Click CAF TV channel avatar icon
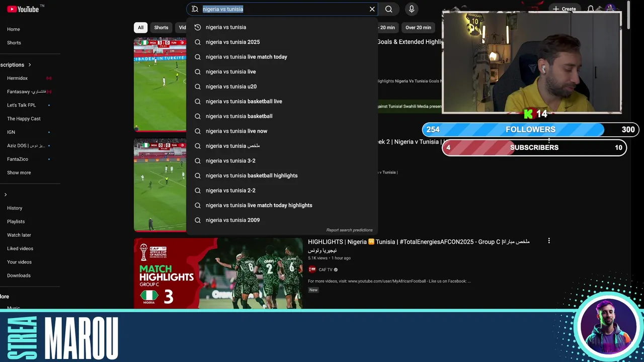Viewport: 644px width, 362px height. (312, 270)
